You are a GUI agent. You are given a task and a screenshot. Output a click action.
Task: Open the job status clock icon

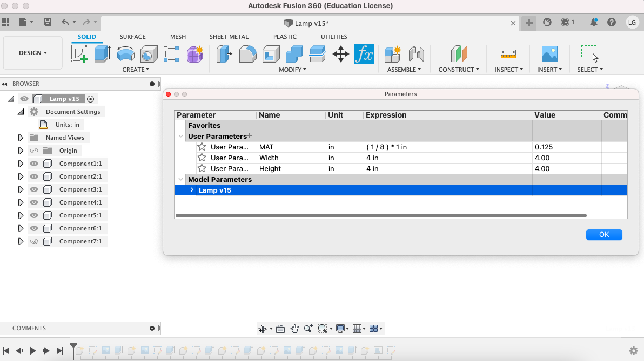coord(566,22)
